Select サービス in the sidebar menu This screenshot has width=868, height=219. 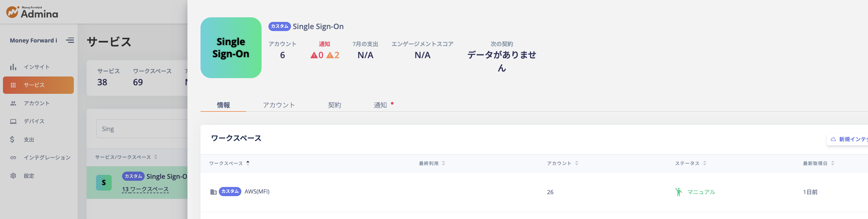tap(39, 85)
